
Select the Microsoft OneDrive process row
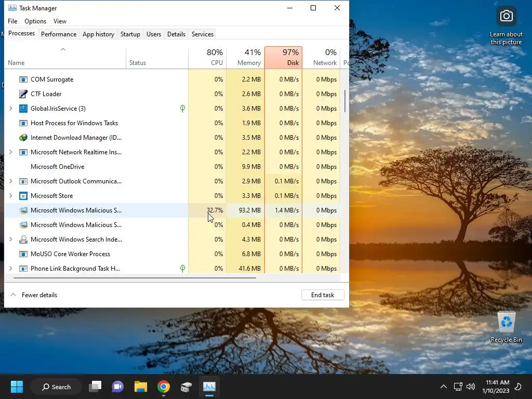tap(172, 167)
